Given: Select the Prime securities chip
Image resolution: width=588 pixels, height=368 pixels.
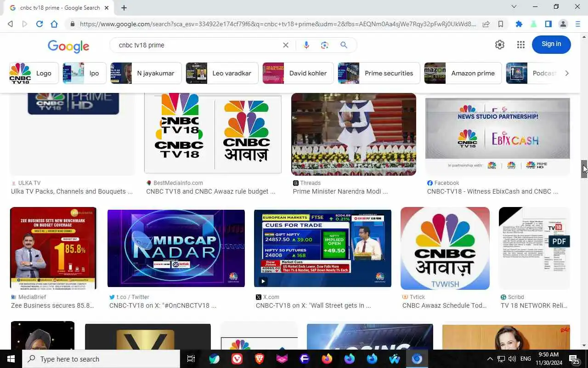Looking at the screenshot, I should click(379, 73).
